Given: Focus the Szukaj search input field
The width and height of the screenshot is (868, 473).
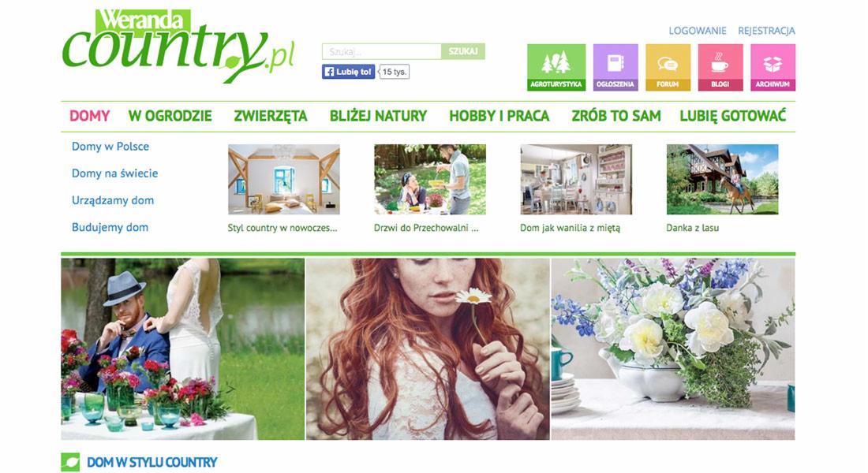Looking at the screenshot, I should point(381,51).
